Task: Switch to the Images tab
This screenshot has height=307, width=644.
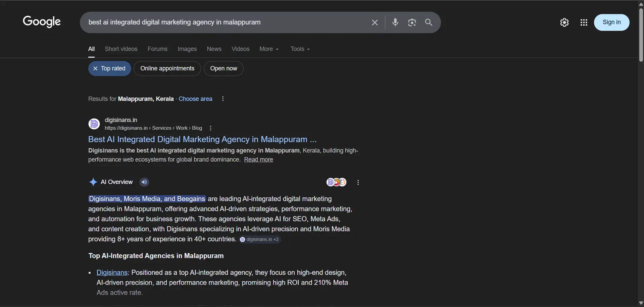Action: point(187,49)
